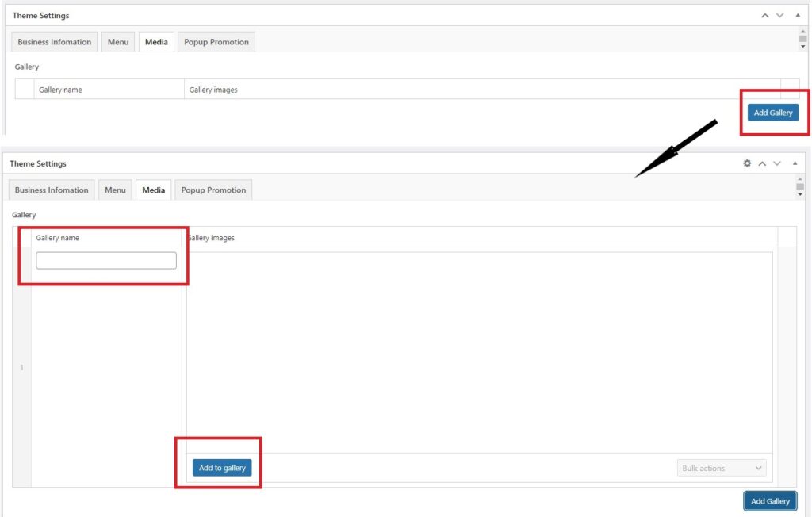
Task: Click move-up chevron in upper Theme Settings panel
Action: pyautogui.click(x=764, y=15)
